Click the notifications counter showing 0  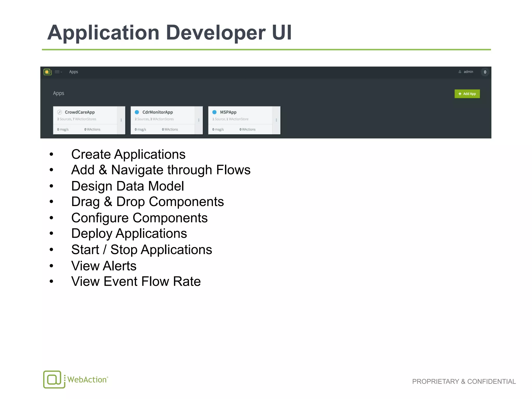click(485, 72)
